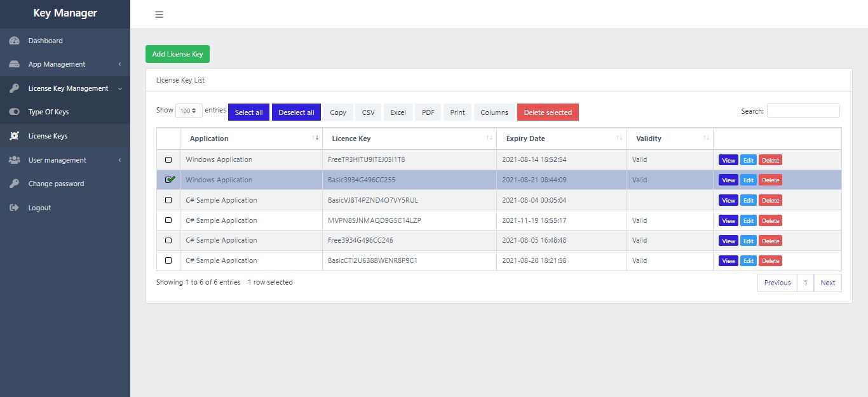
Task: Open User management sidebar entry
Action: pos(58,159)
